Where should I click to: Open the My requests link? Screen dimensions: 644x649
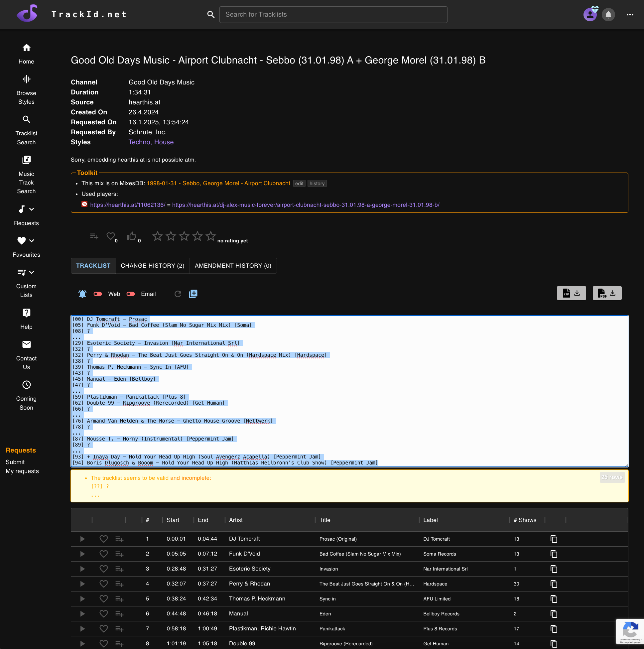[22, 471]
